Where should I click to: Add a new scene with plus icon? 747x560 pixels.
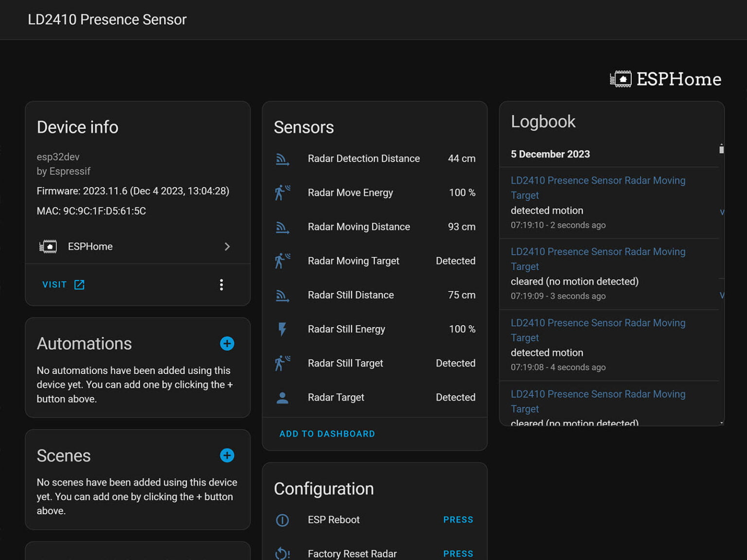(227, 455)
